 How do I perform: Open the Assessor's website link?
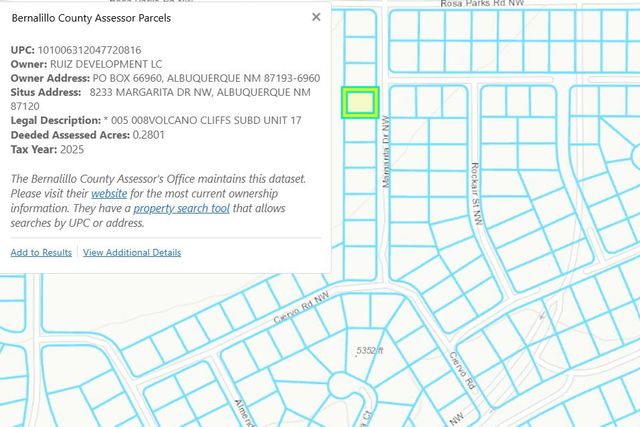(x=109, y=193)
